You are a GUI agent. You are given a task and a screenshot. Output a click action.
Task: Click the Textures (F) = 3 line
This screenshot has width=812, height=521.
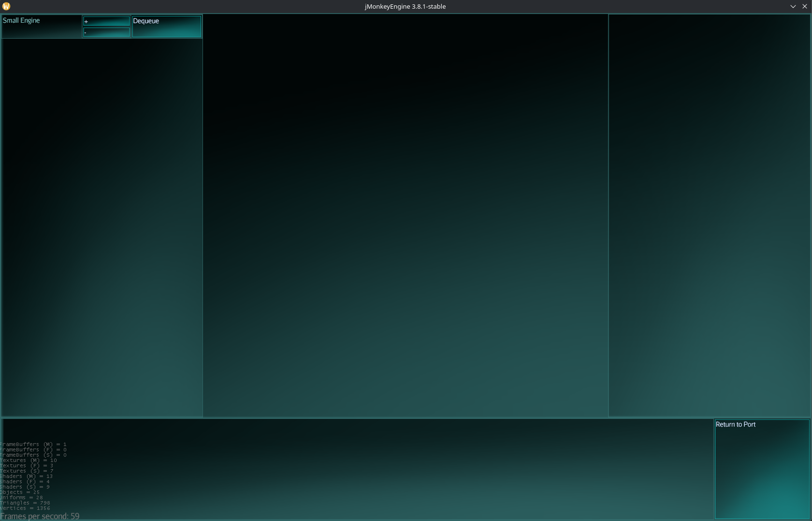(27, 466)
